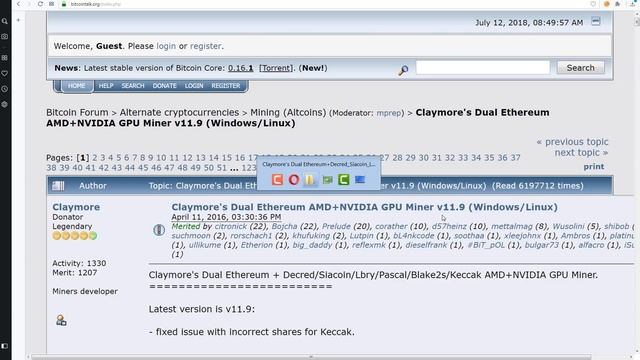The image size is (640, 360).
Task: Open citronick's profile in Merited list
Action: 231,226
